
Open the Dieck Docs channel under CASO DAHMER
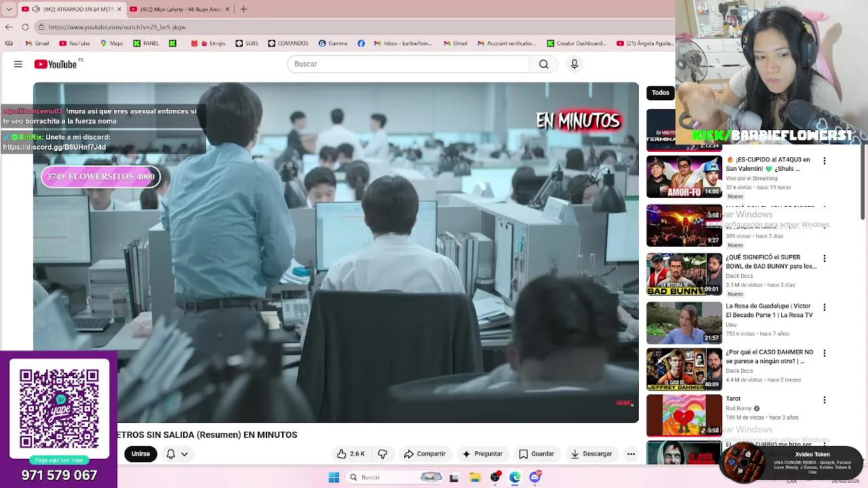coord(739,371)
